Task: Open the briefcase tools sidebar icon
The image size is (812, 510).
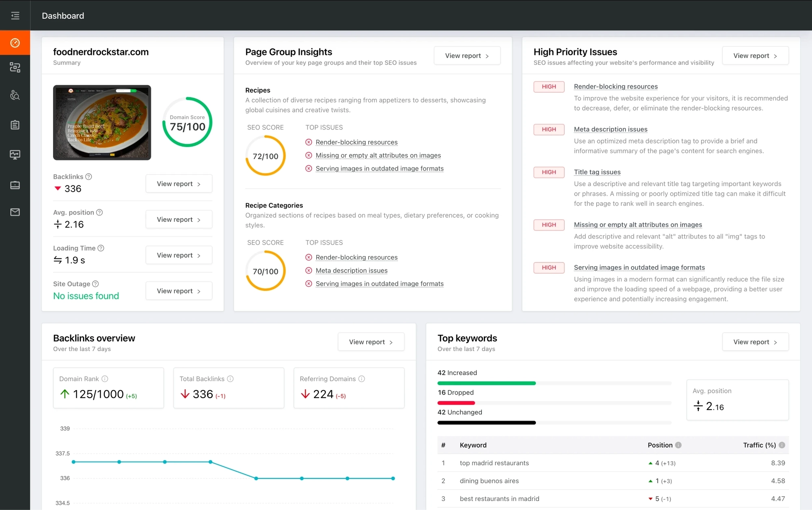Action: (15, 185)
